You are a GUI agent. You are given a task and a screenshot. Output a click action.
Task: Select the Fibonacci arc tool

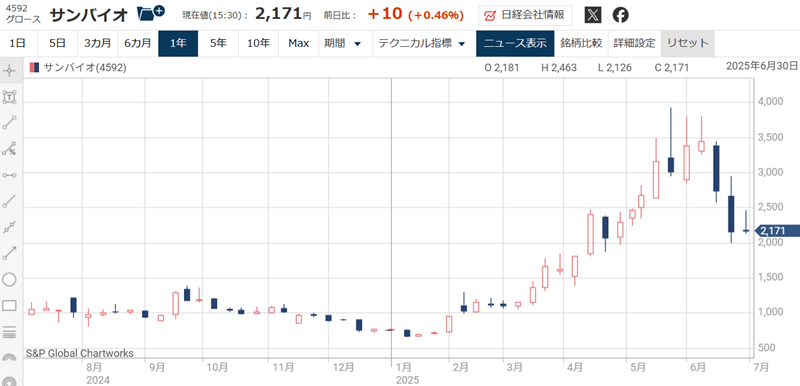tap(10, 357)
